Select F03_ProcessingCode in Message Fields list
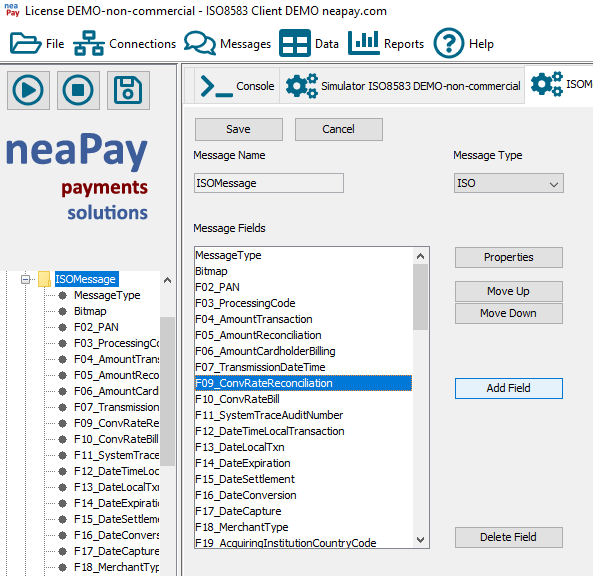The image size is (593, 576). click(303, 303)
